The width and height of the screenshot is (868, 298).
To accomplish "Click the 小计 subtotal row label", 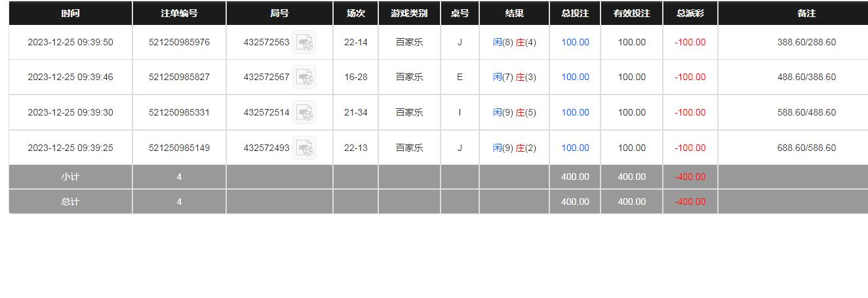I will point(70,177).
